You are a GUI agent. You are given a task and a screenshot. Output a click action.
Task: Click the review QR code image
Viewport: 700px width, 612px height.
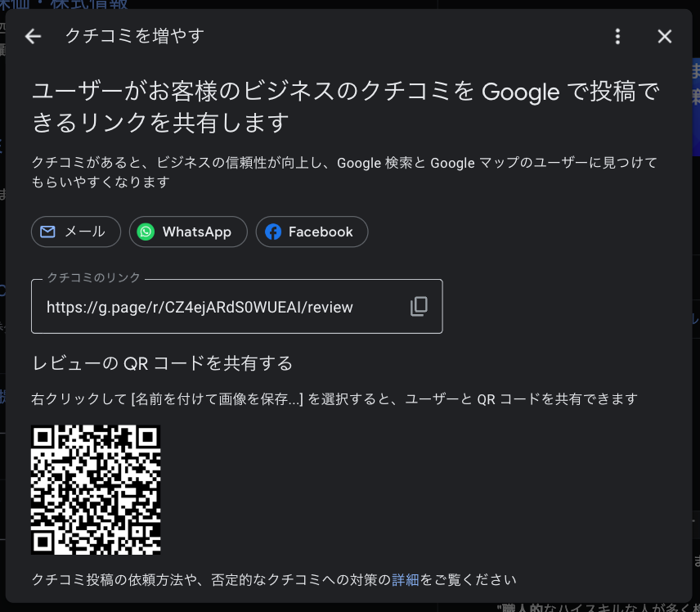click(x=95, y=489)
